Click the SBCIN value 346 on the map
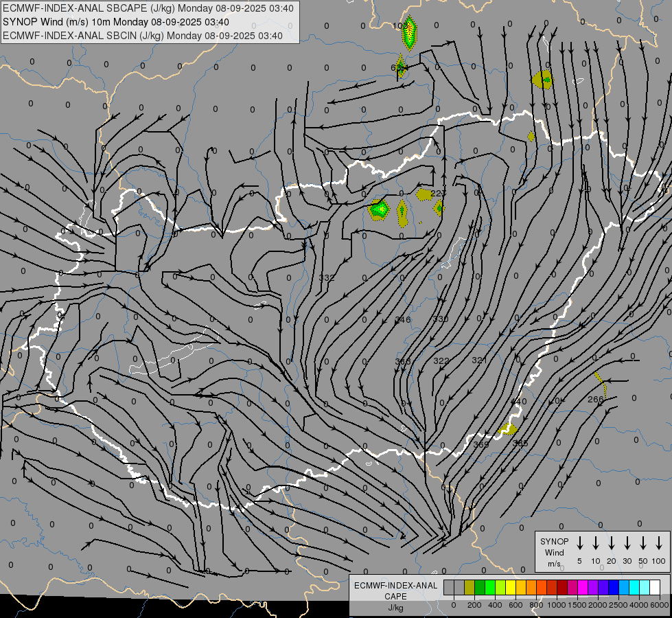Viewport: 672px width, 618px height. pos(403,319)
